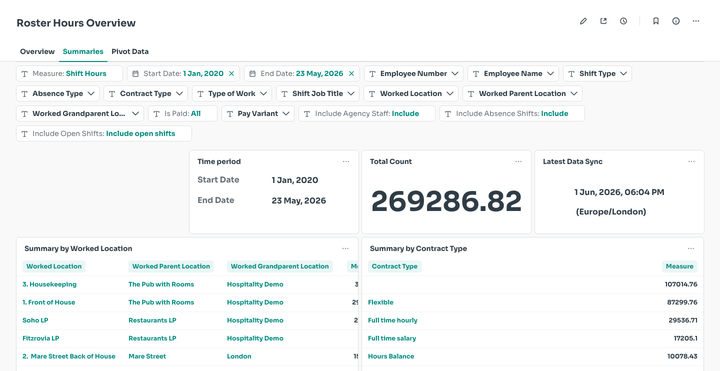The width and height of the screenshot is (720, 371).
Task: Open the header more options ellipsis
Action: [x=696, y=21]
